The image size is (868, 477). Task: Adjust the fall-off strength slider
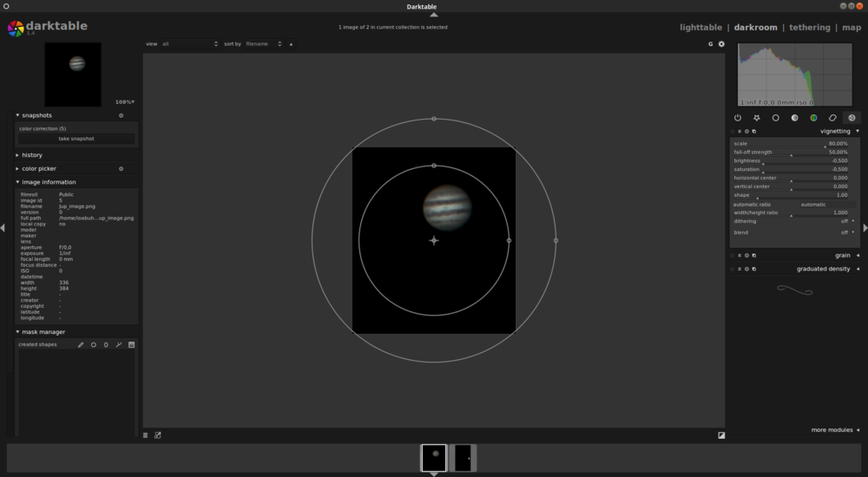click(x=791, y=153)
